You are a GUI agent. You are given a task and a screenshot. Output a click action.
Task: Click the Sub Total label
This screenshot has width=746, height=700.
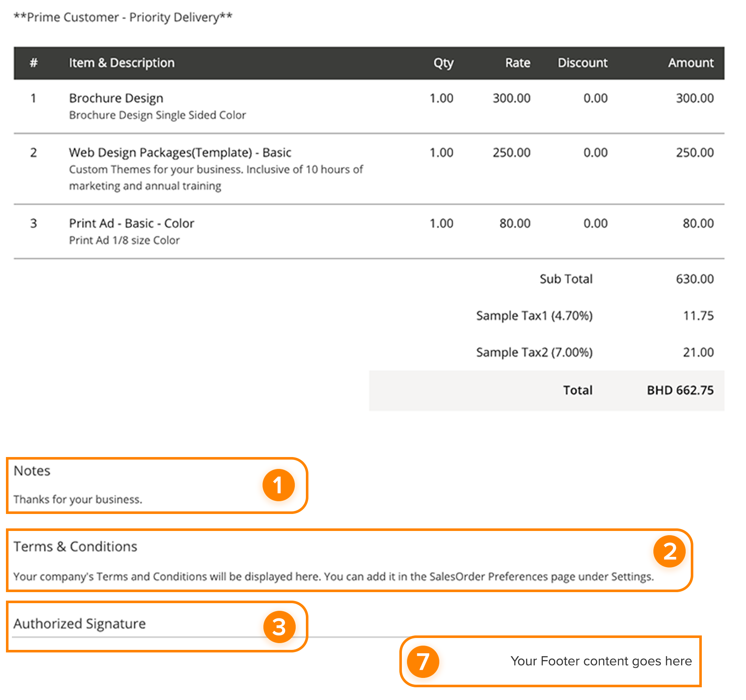click(566, 279)
